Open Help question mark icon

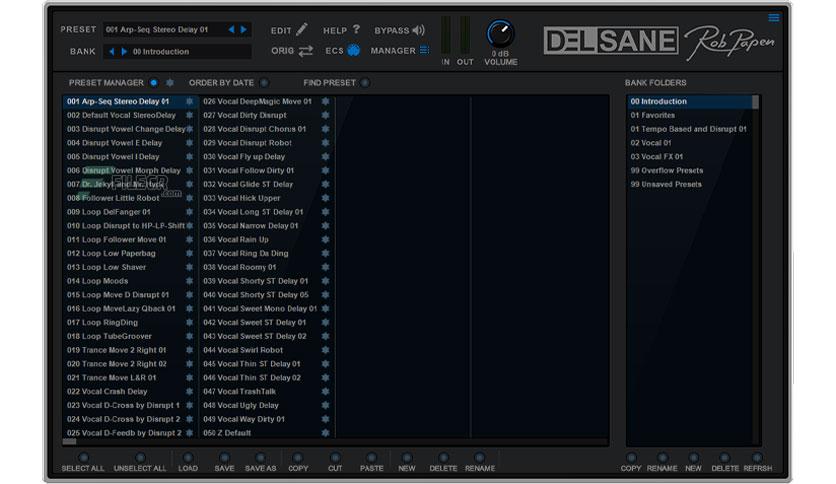point(356,29)
